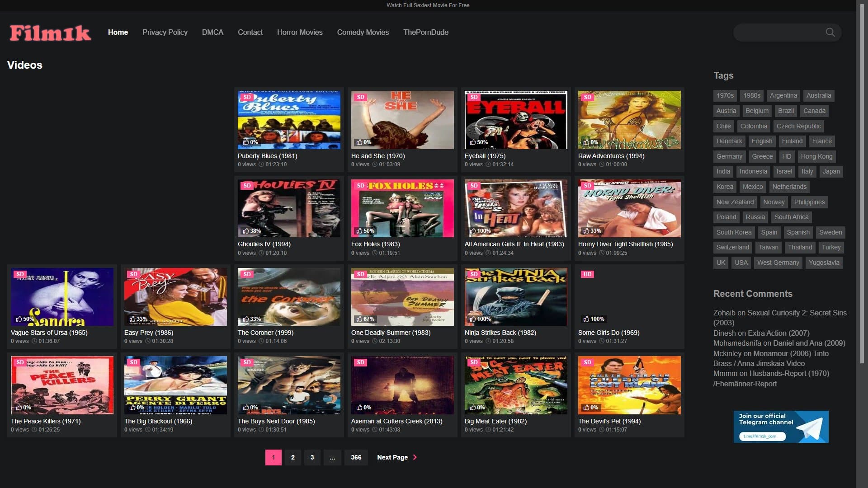
Task: Click the Next Page arrow icon
Action: [x=415, y=457]
